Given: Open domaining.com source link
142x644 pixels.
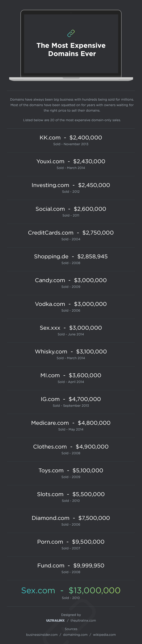Looking at the screenshot, I should tap(75, 634).
